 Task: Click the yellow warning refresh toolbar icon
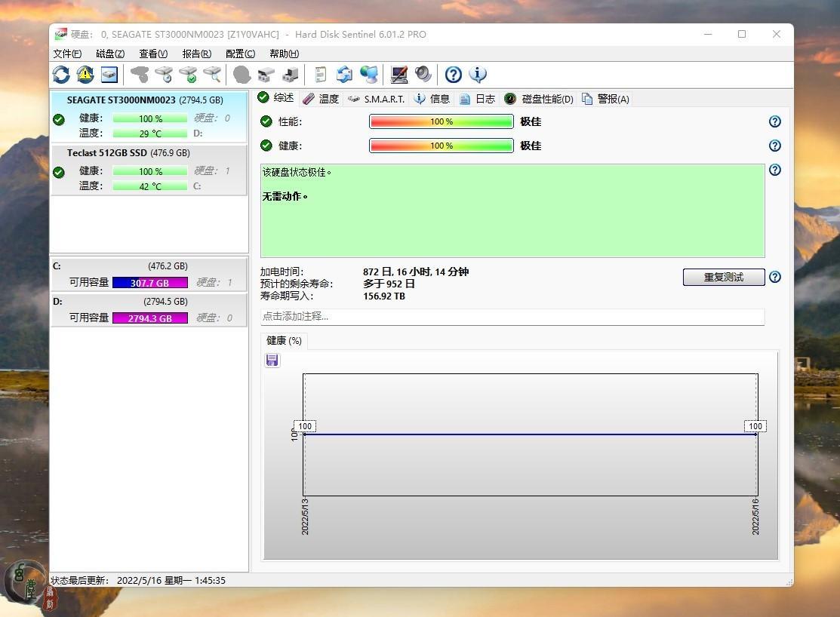85,74
